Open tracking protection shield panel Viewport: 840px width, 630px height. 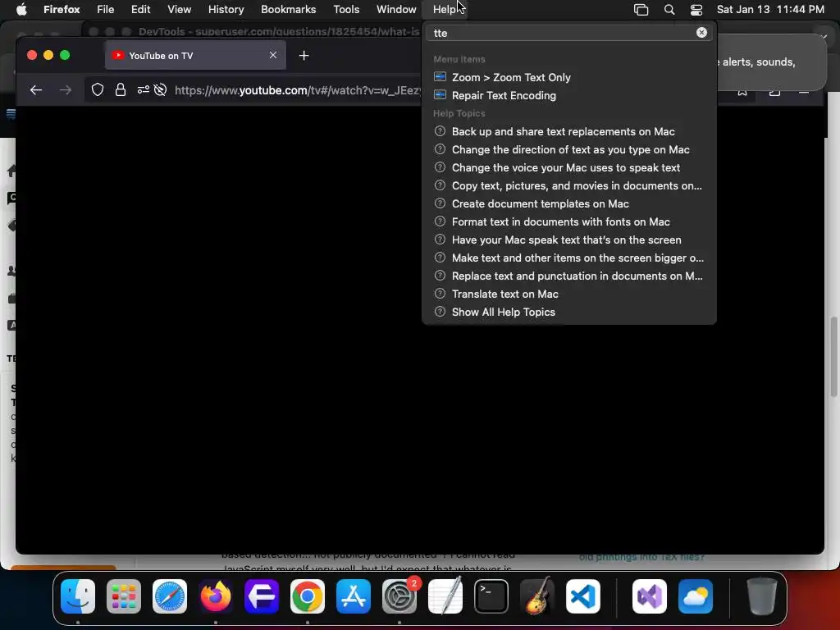(x=98, y=90)
